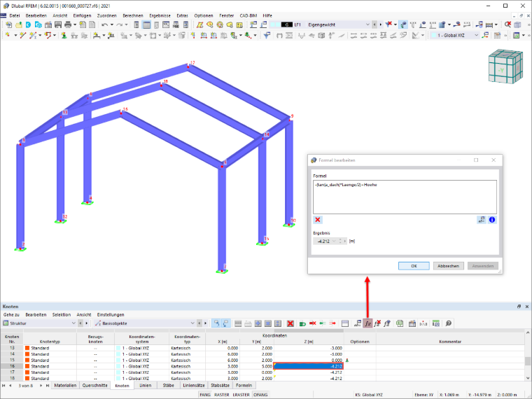Click the green lock icon in table toolbar

pyautogui.click(x=302, y=323)
